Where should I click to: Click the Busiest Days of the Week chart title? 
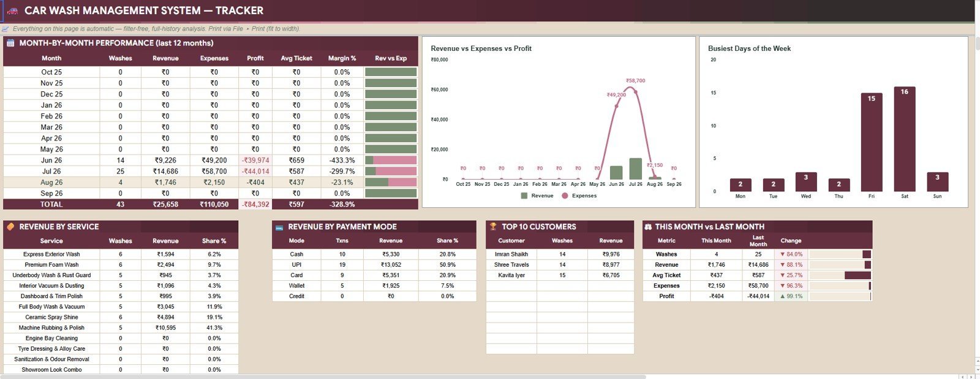(x=749, y=48)
